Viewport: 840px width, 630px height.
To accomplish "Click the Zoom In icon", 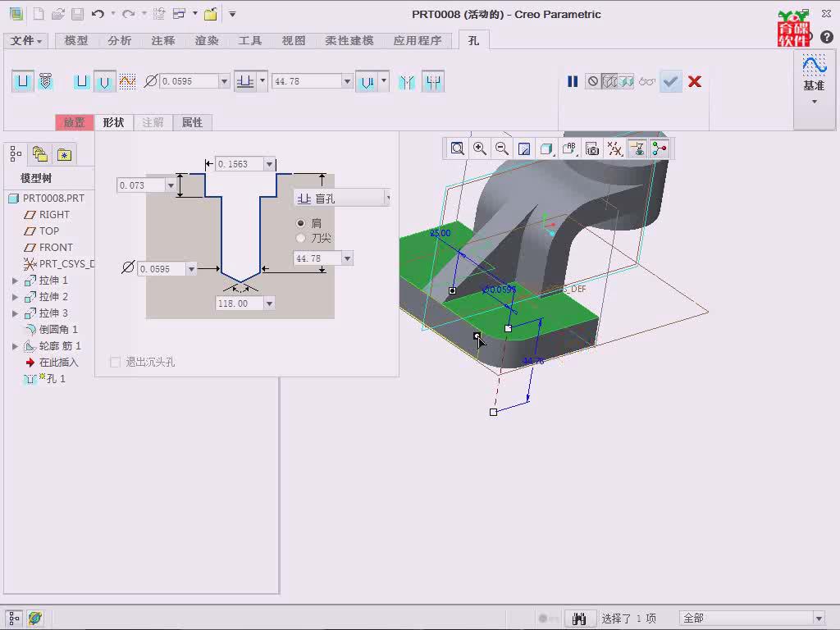I will [479, 148].
